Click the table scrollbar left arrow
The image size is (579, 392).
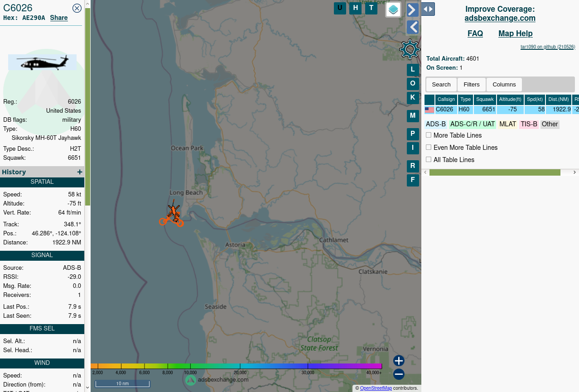pos(425,172)
